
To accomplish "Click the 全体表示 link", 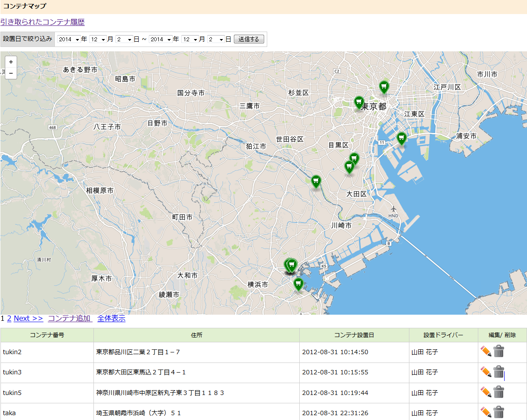I will [111, 319].
